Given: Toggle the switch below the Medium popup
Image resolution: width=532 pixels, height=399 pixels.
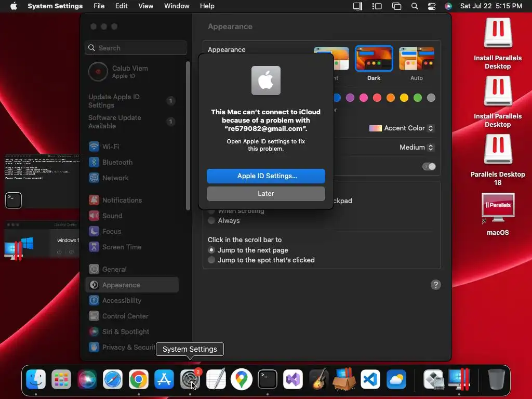Looking at the screenshot, I should (429, 167).
